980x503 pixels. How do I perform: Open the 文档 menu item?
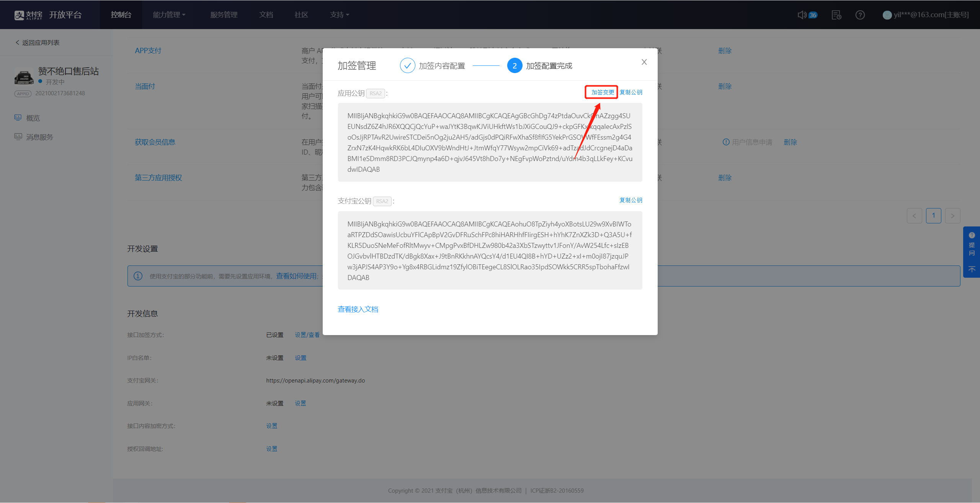pos(266,15)
